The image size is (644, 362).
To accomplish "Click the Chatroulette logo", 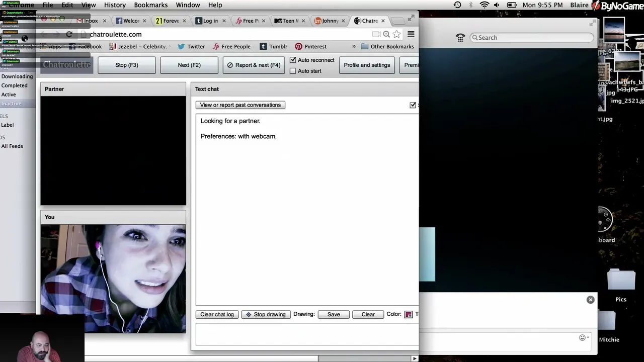I will 67,65.
